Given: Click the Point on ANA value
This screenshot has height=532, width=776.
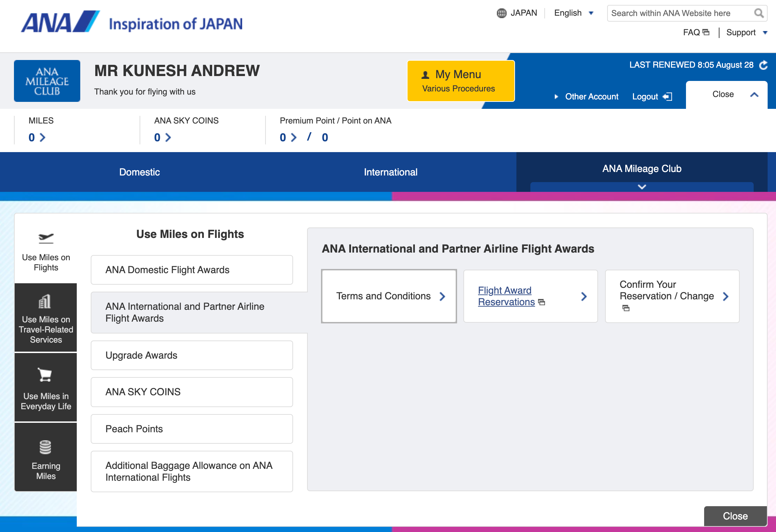Looking at the screenshot, I should click(x=325, y=137).
